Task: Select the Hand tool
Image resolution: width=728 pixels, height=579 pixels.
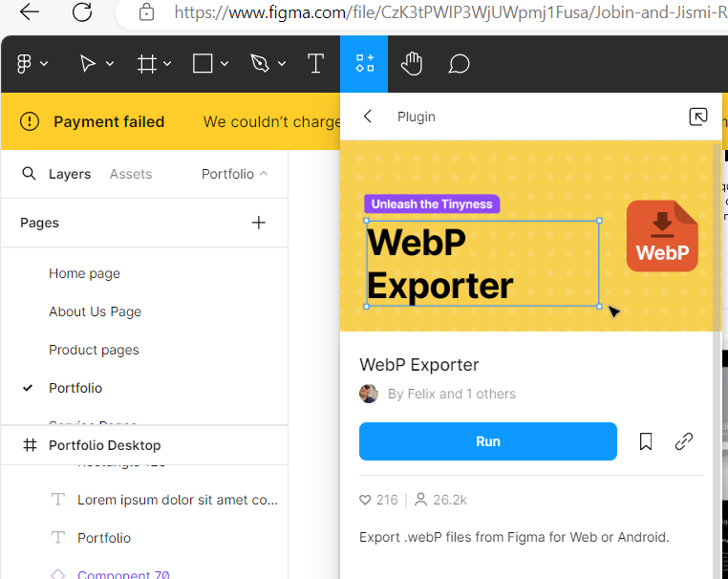Action: (412, 64)
